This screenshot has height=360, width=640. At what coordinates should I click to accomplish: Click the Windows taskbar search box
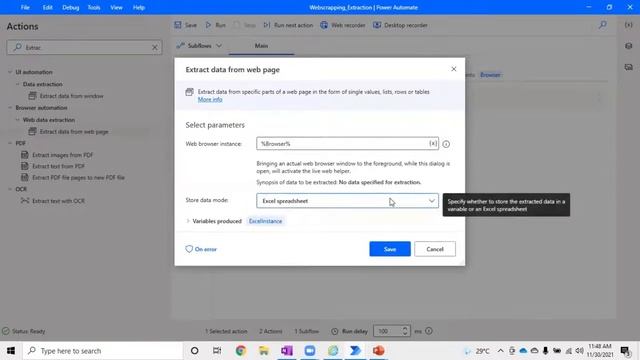coord(103,351)
